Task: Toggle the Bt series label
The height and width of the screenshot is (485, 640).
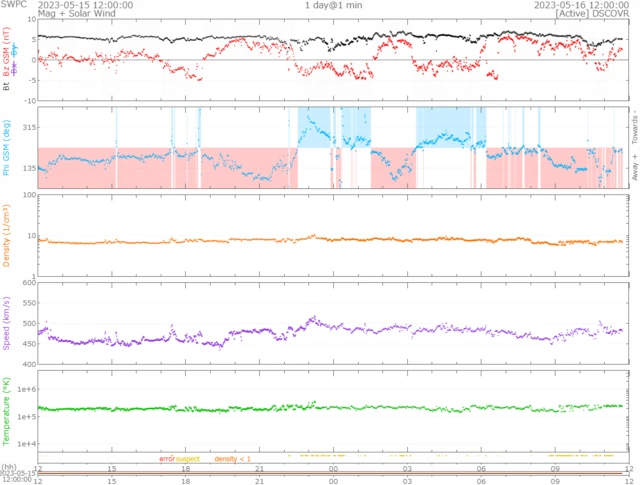Action: coord(7,87)
